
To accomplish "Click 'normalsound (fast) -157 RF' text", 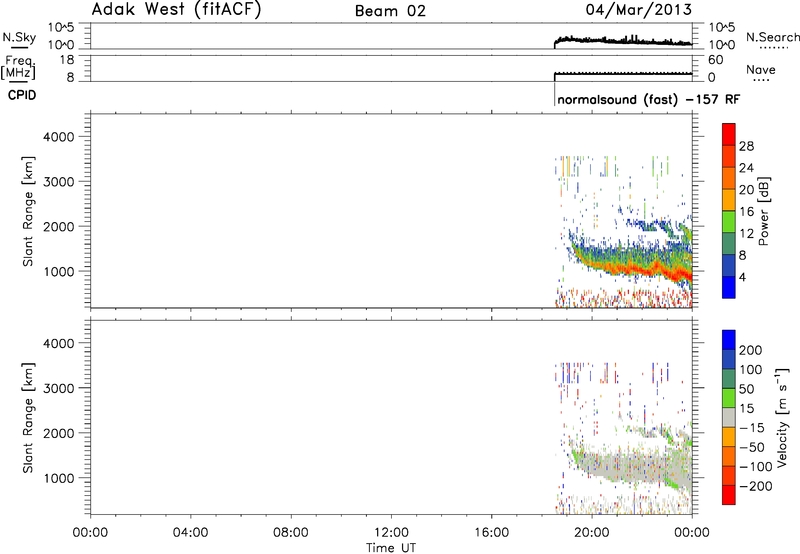I will tap(648, 99).
